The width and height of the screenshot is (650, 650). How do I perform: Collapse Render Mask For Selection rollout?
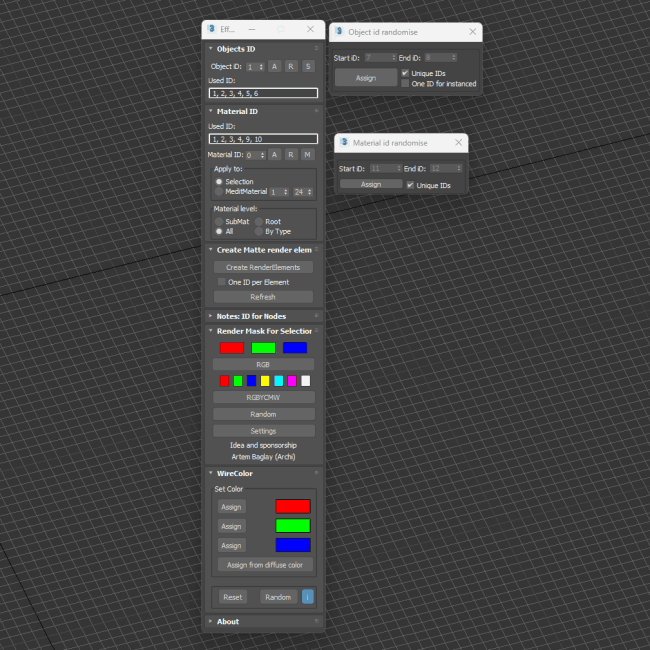[x=211, y=331]
